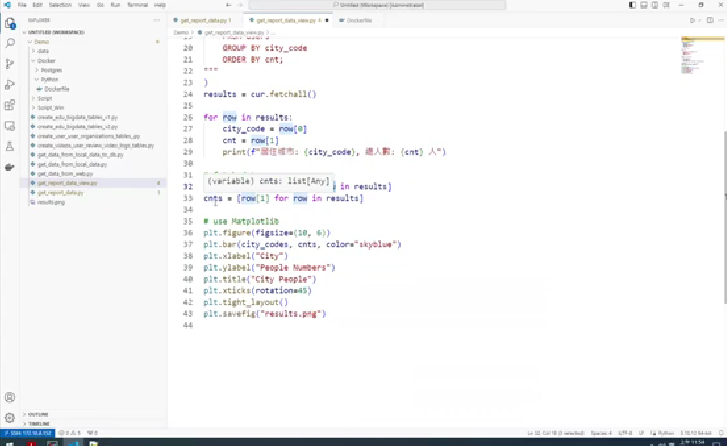Image resolution: width=727 pixels, height=446 pixels.
Task: Expand the data folder
Action: click(43, 51)
